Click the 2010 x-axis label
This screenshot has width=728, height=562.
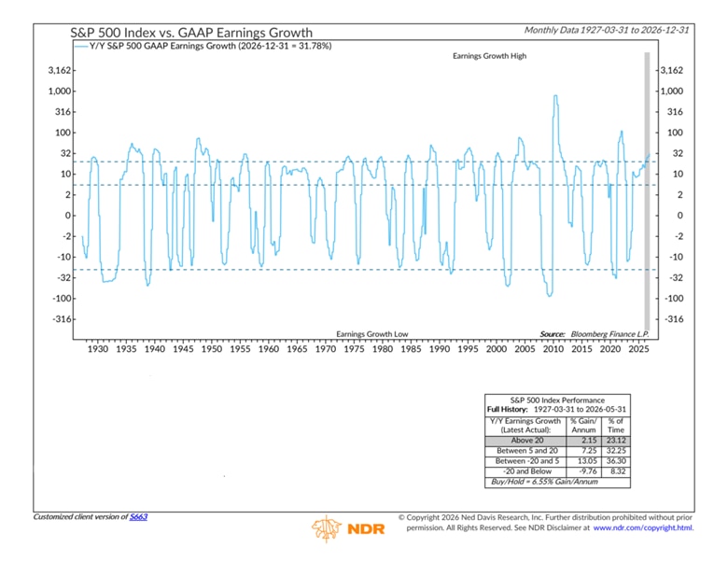553,349
